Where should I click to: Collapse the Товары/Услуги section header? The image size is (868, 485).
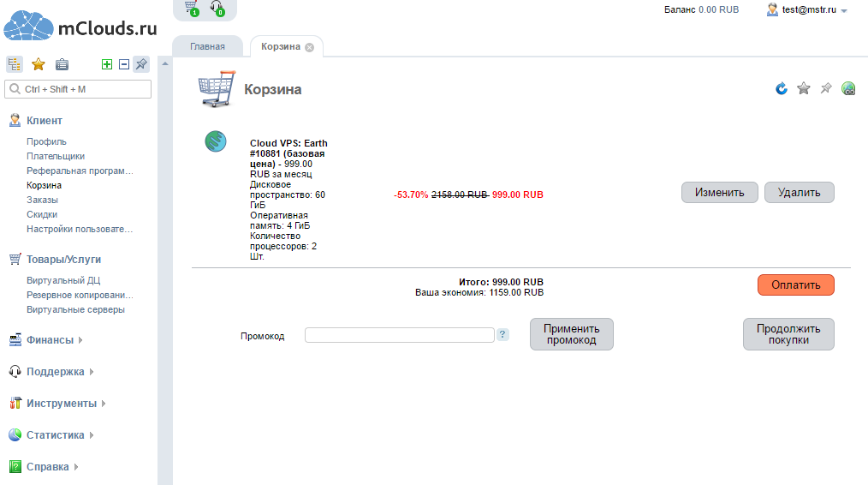[63, 259]
